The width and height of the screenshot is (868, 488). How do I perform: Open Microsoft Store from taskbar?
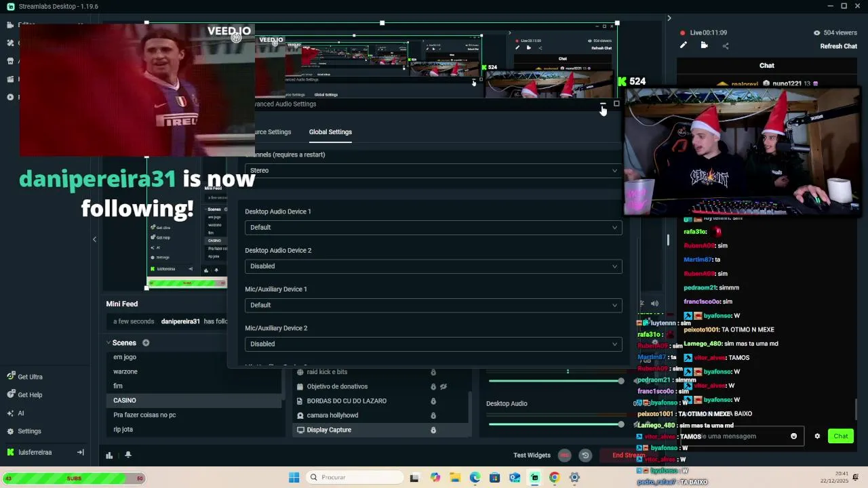pyautogui.click(x=494, y=478)
